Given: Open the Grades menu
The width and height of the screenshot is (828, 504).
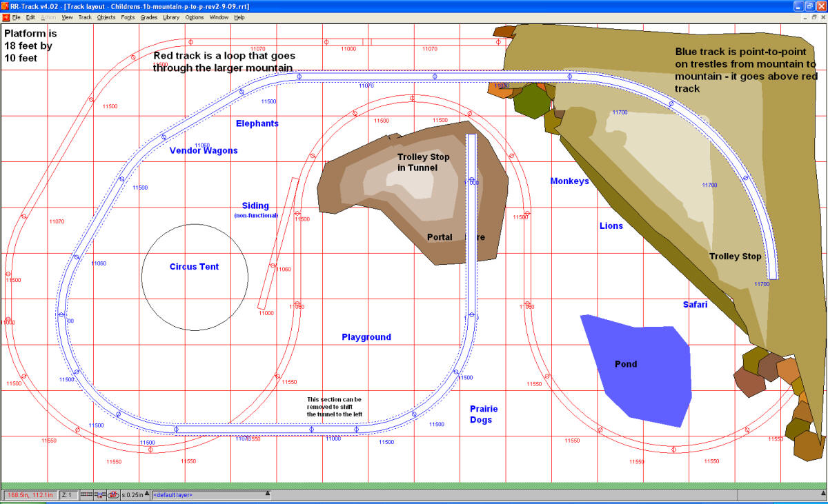Looking at the screenshot, I should click(148, 17).
